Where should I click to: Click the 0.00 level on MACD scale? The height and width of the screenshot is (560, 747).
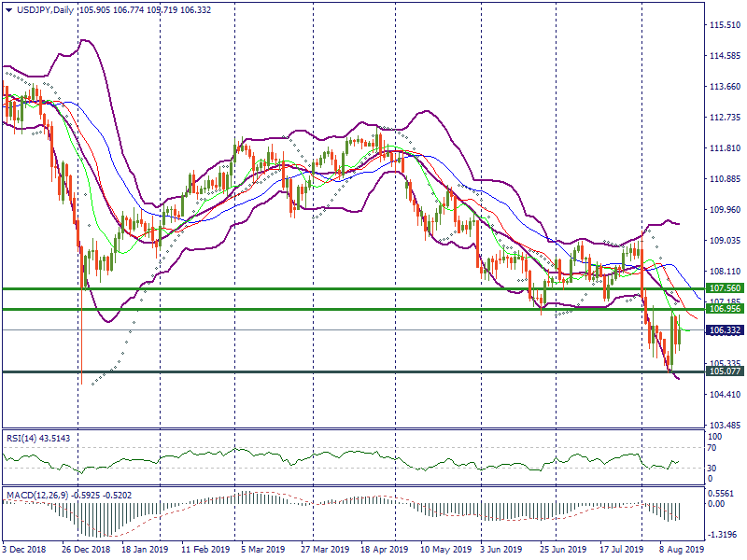[718, 504]
